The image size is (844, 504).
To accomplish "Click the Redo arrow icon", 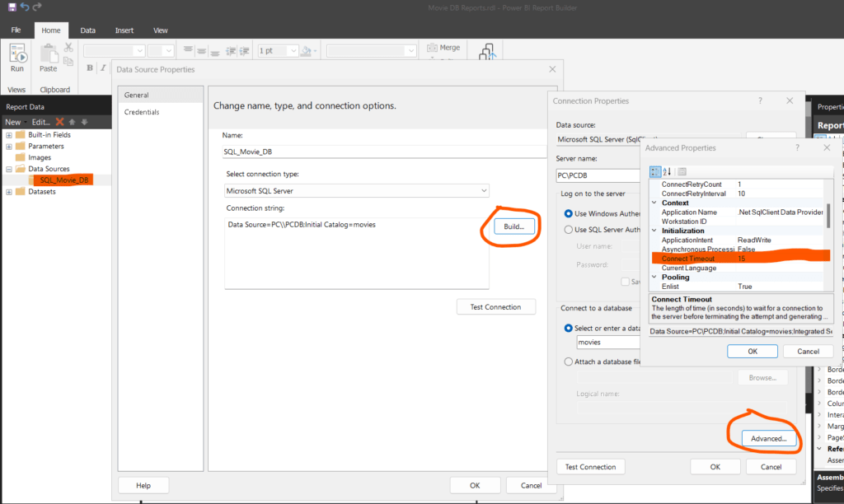I will click(37, 7).
